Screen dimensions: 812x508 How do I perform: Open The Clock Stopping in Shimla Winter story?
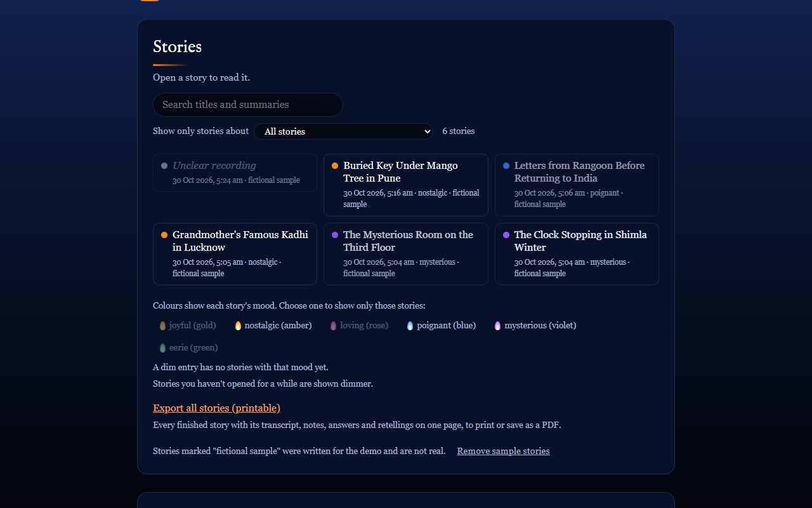click(x=577, y=254)
